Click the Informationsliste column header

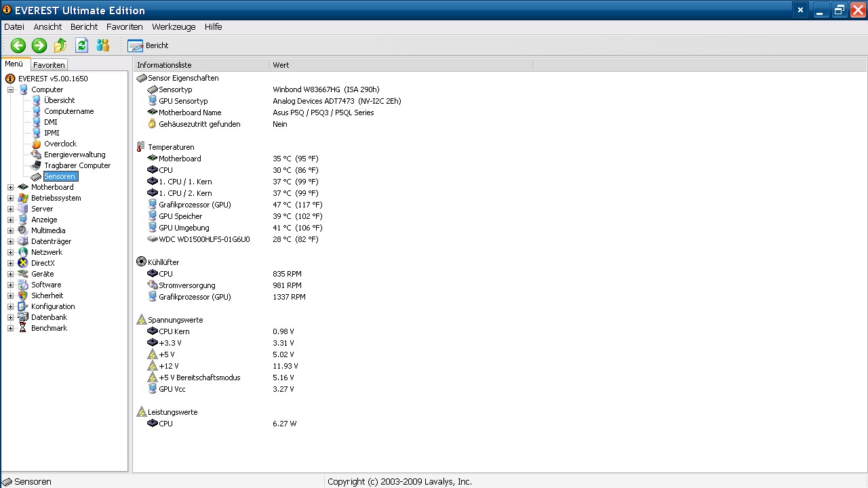point(201,65)
